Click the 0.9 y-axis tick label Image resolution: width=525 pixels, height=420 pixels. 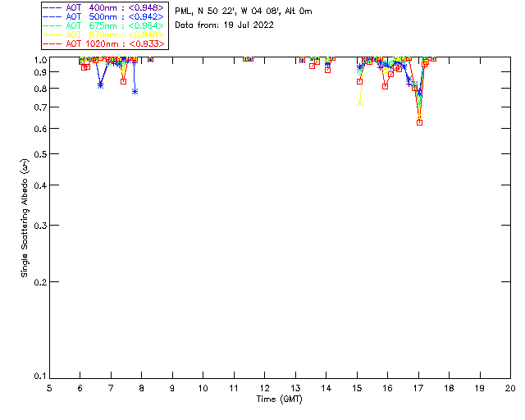tap(40, 72)
